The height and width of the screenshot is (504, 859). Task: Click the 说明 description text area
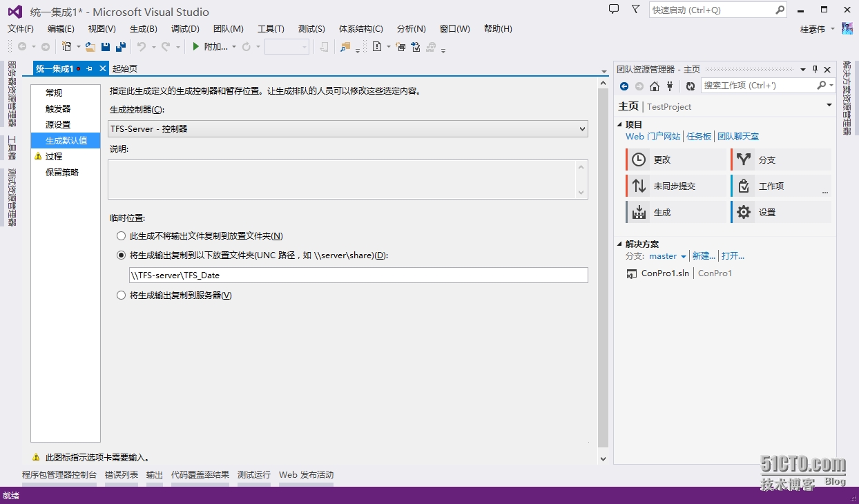click(x=348, y=180)
